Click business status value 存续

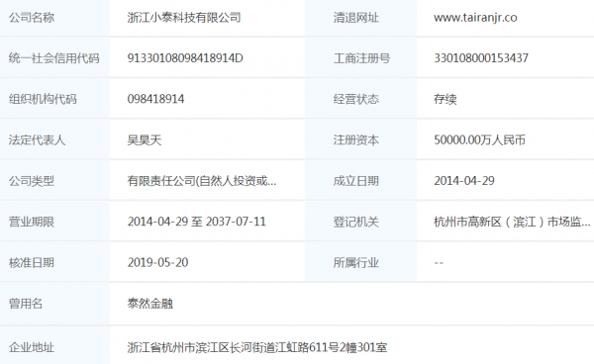point(445,99)
